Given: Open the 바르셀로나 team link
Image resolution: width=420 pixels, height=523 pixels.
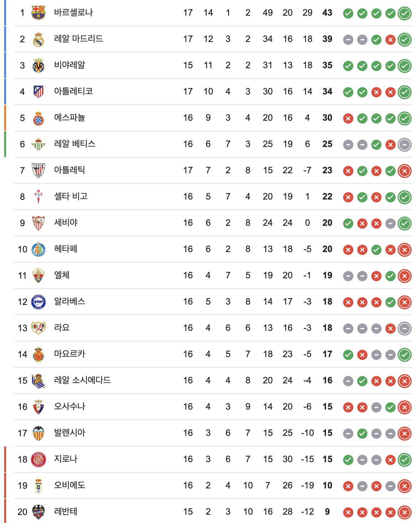Looking at the screenshot, I should coord(73,13).
